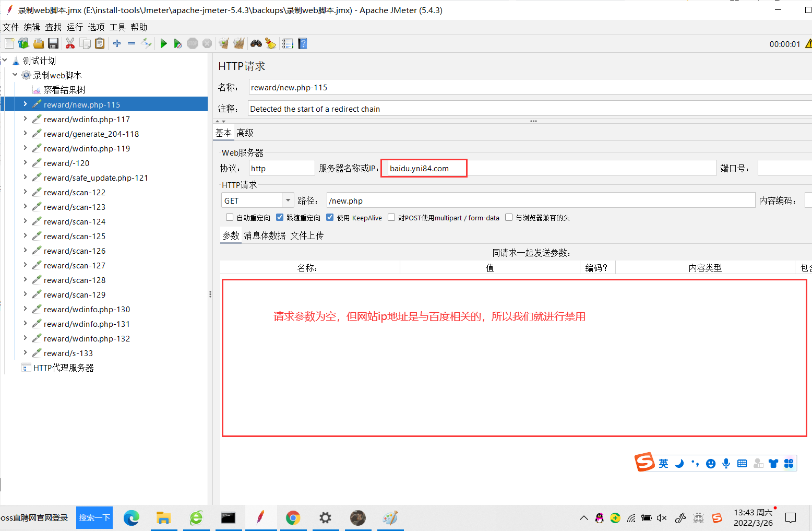Click the Sogou punctuation toggle icon
Image resolution: width=812 pixels, height=531 pixels.
click(x=695, y=463)
